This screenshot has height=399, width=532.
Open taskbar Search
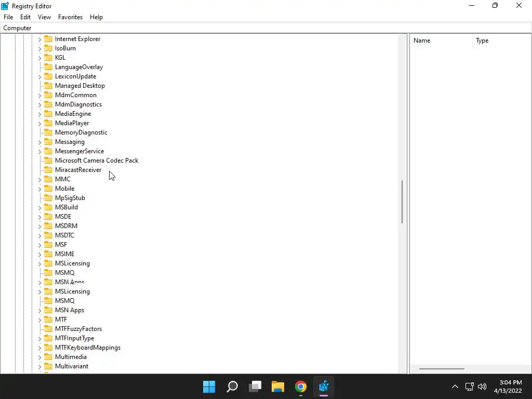[x=232, y=387]
